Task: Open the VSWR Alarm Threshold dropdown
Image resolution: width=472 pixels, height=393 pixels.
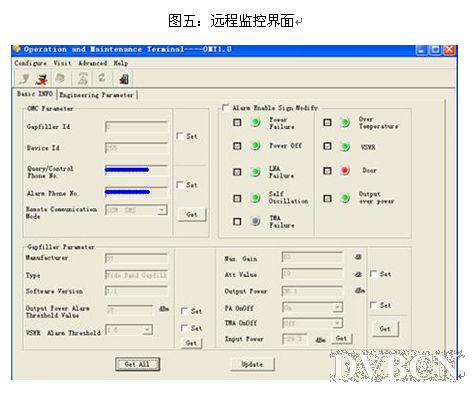Action: click(147, 330)
